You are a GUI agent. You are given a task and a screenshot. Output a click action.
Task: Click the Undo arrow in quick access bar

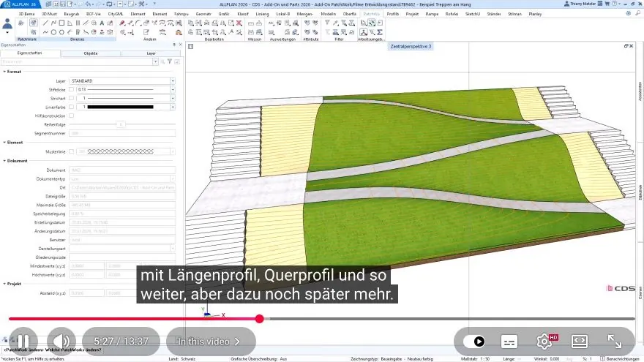tap(88, 4)
